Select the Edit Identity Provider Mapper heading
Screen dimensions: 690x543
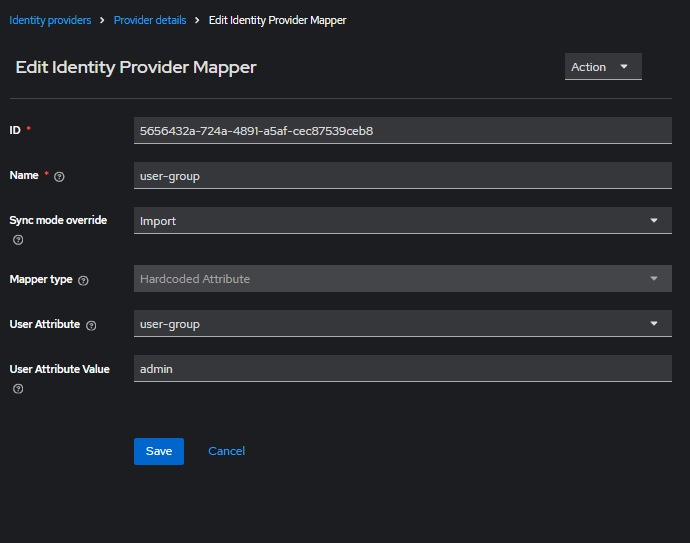136,67
